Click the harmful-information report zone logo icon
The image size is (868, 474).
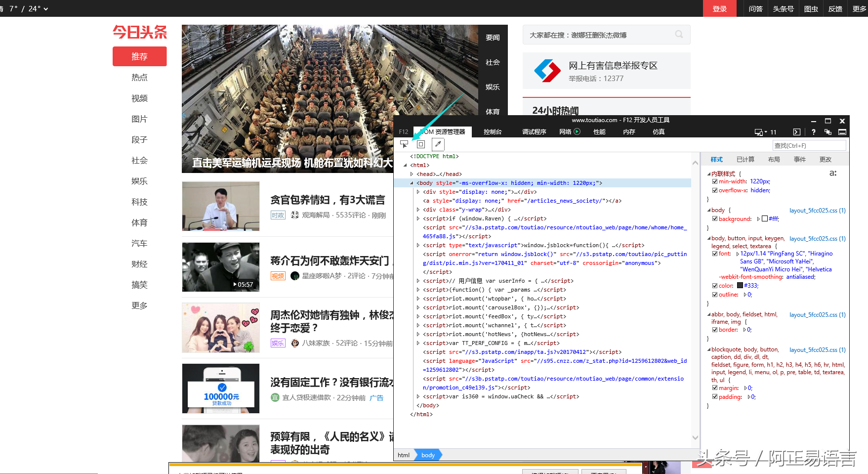click(547, 71)
